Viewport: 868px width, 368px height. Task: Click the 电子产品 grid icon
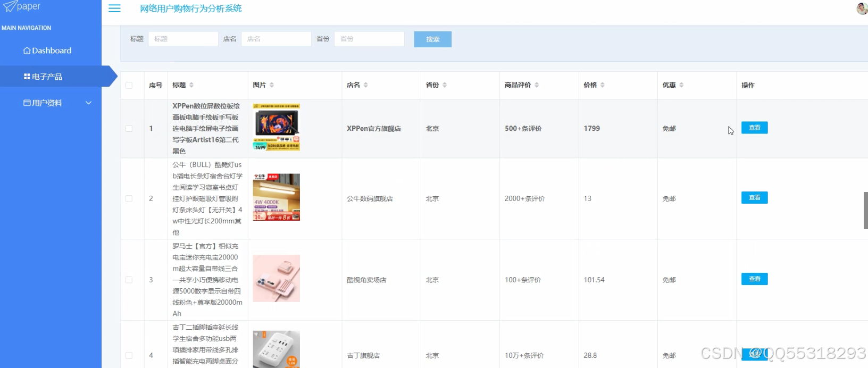click(27, 77)
